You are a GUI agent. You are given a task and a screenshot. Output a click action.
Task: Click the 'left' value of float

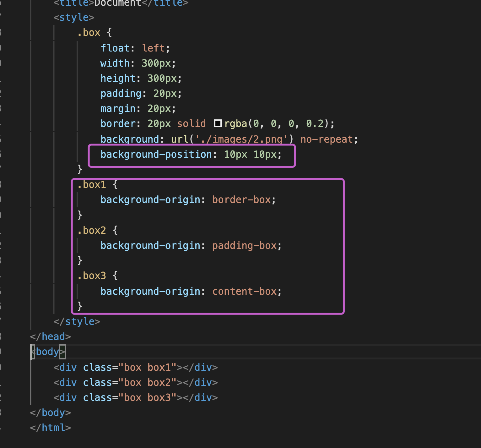point(153,48)
